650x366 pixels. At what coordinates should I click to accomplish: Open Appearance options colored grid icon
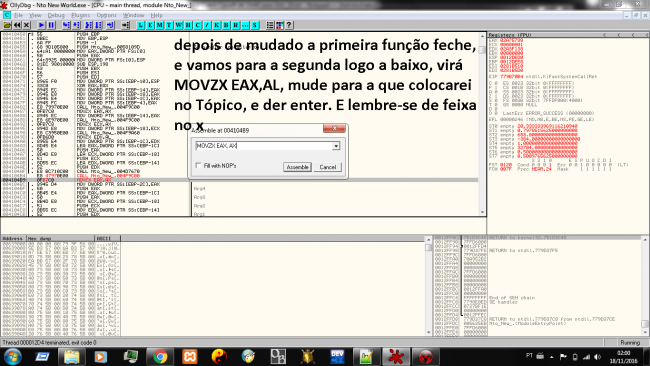pyautogui.click(x=280, y=25)
